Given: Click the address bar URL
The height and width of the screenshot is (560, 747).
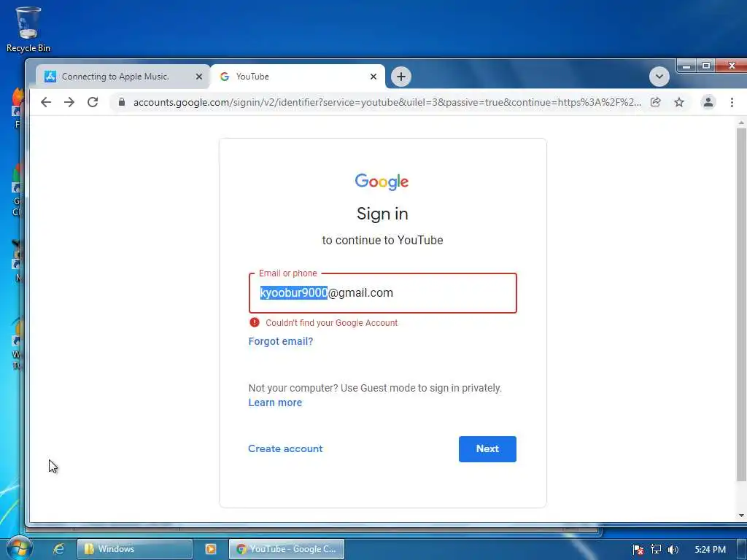Looking at the screenshot, I should pos(387,102).
